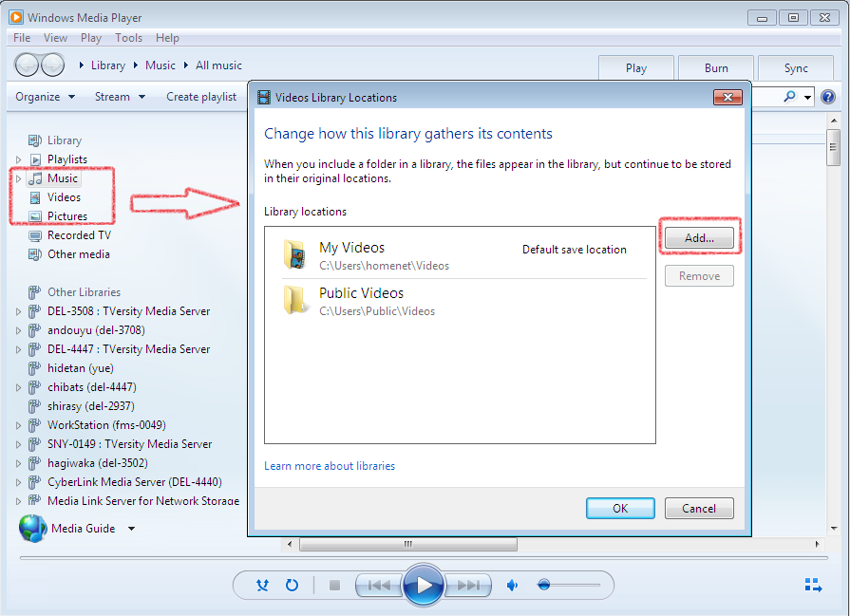The height and width of the screenshot is (616, 850).
Task: Expand the WorkStation (fms-0049) node
Action: [x=18, y=425]
